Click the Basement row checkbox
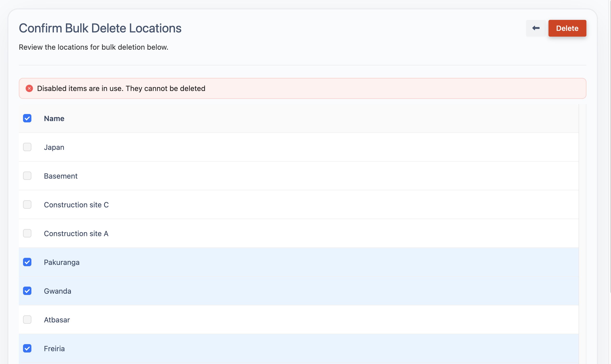 point(27,176)
